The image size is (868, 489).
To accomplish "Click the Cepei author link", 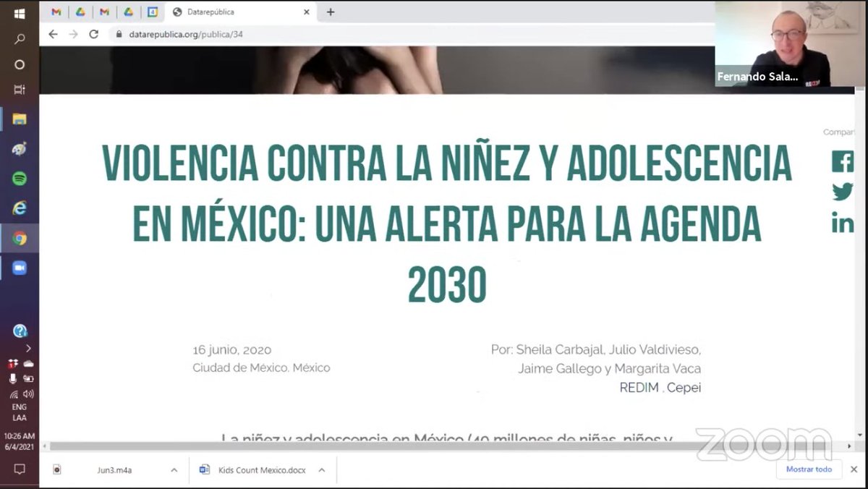I will point(684,388).
